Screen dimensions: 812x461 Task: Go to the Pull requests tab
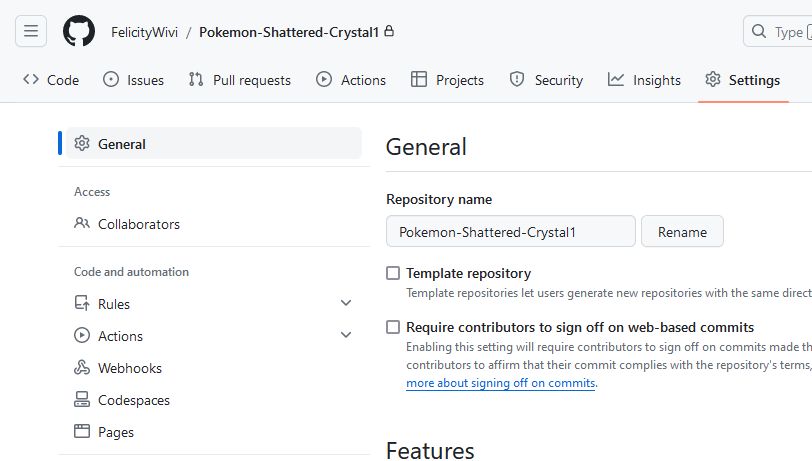click(240, 80)
